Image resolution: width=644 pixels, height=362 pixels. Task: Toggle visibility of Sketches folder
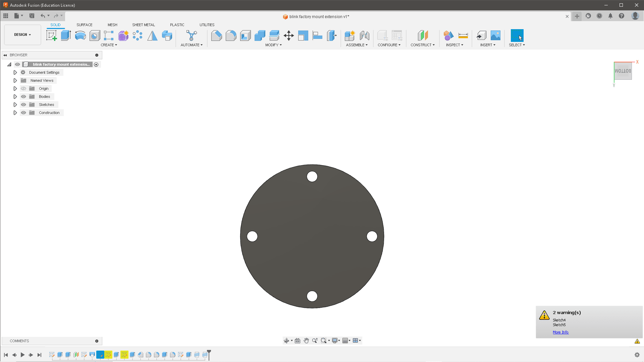click(x=23, y=104)
